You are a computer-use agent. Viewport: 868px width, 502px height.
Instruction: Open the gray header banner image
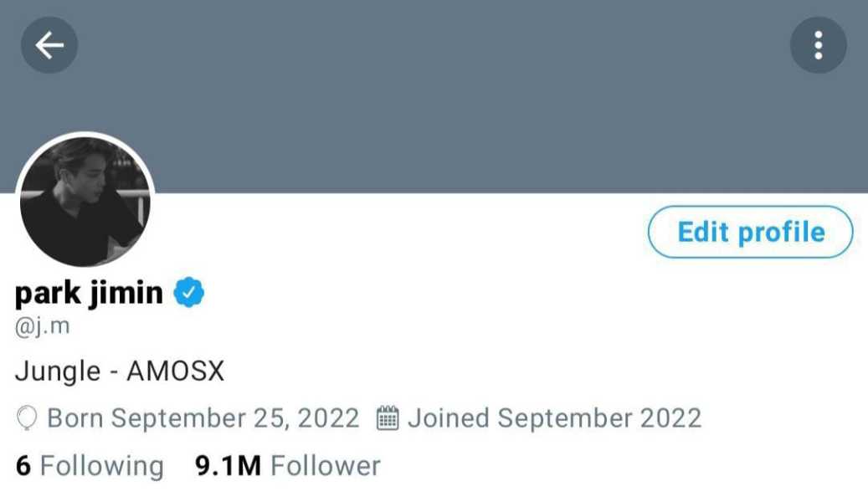pos(434,97)
